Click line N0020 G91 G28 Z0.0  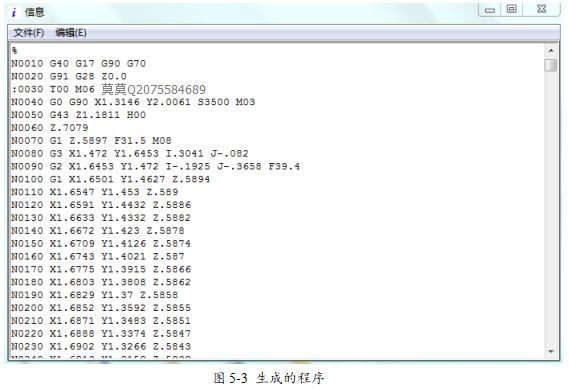pos(69,77)
